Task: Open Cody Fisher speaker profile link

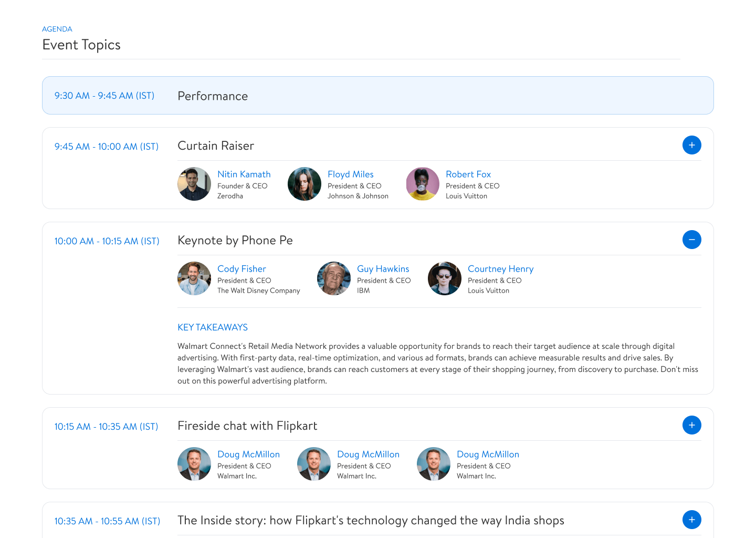Action: click(241, 269)
